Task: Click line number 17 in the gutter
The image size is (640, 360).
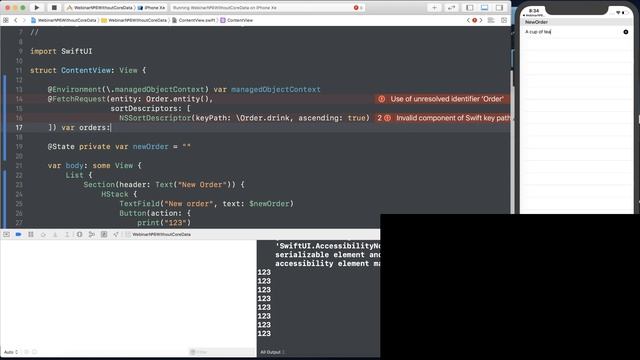Action: click(19, 127)
